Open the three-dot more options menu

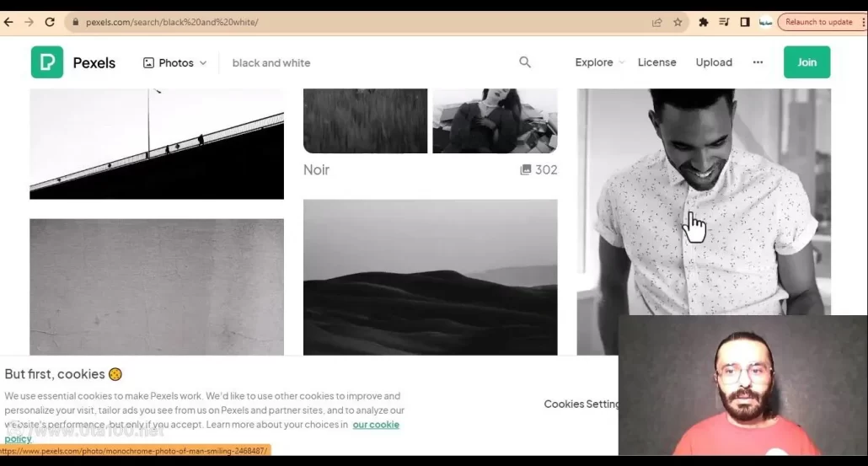(x=758, y=62)
